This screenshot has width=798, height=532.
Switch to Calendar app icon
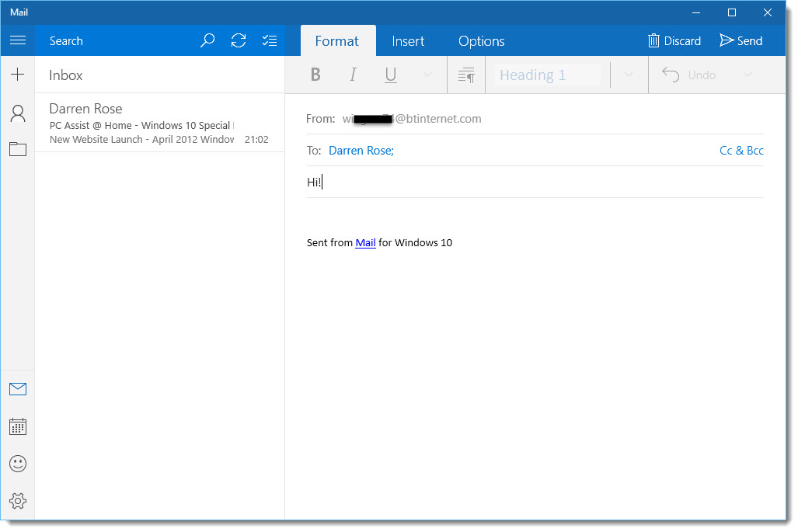pyautogui.click(x=18, y=426)
